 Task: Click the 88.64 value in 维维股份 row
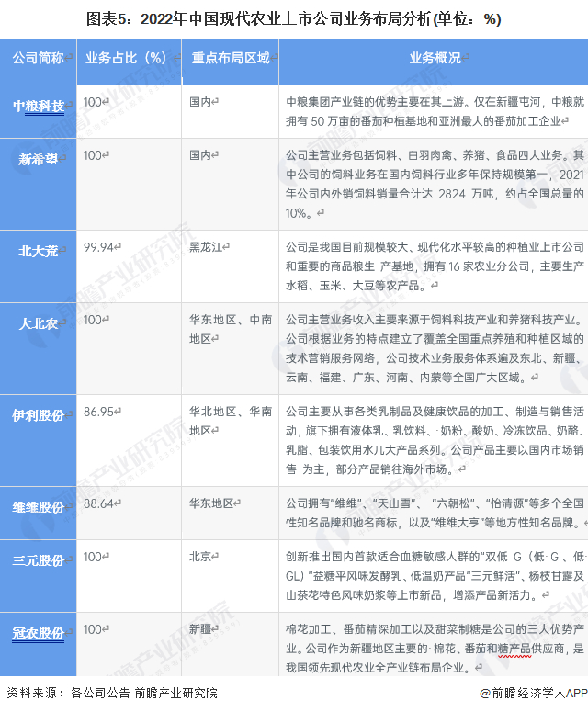[98, 503]
